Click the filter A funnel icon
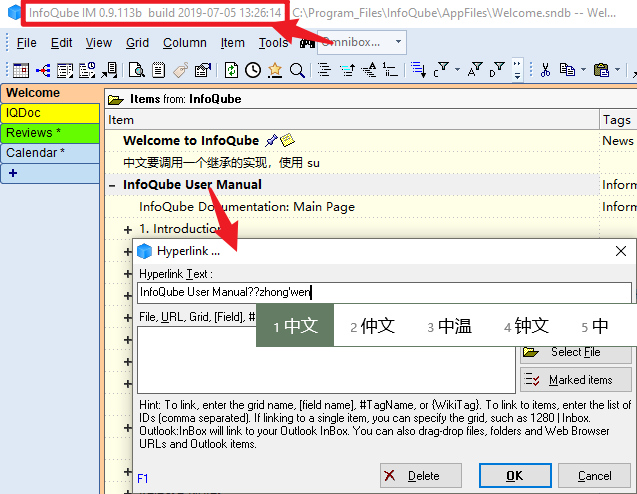The width and height of the screenshot is (637, 494). tap(475, 70)
